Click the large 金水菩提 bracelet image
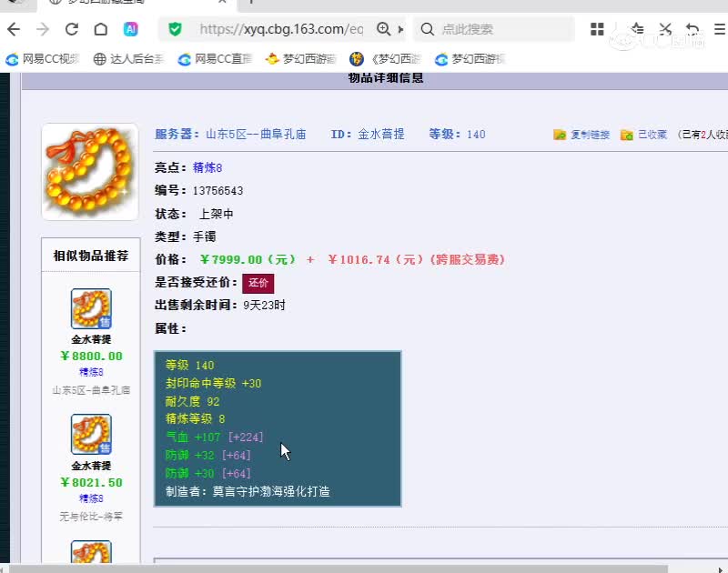728x573 pixels. point(90,172)
